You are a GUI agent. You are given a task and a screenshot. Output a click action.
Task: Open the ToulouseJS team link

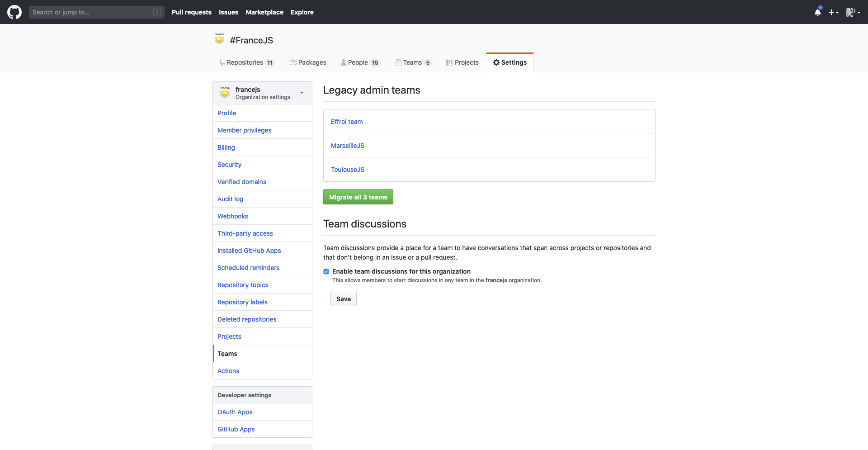[x=348, y=170]
